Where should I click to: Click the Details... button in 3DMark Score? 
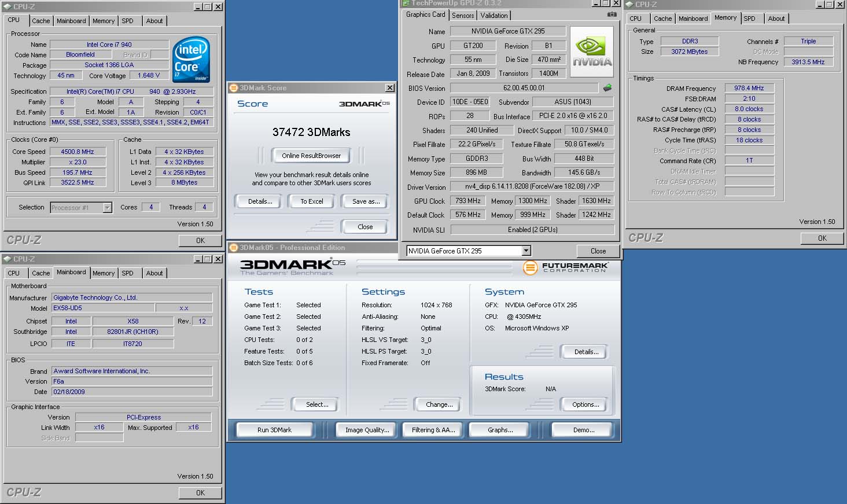pos(260,201)
